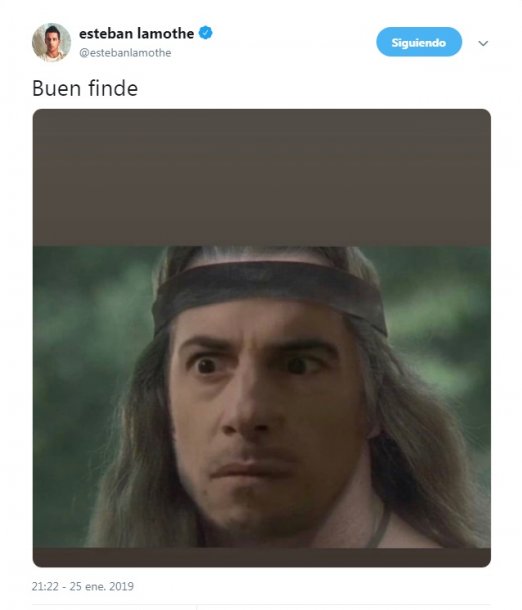The width and height of the screenshot is (522, 610).
Task: Toggle the follow state with Siguiendo
Action: click(419, 42)
